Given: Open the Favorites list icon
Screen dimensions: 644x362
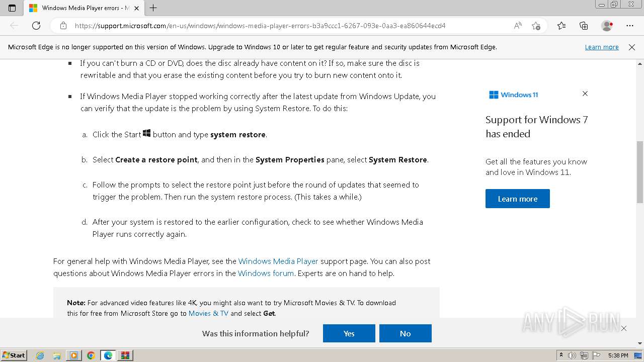Looking at the screenshot, I should tap(561, 26).
